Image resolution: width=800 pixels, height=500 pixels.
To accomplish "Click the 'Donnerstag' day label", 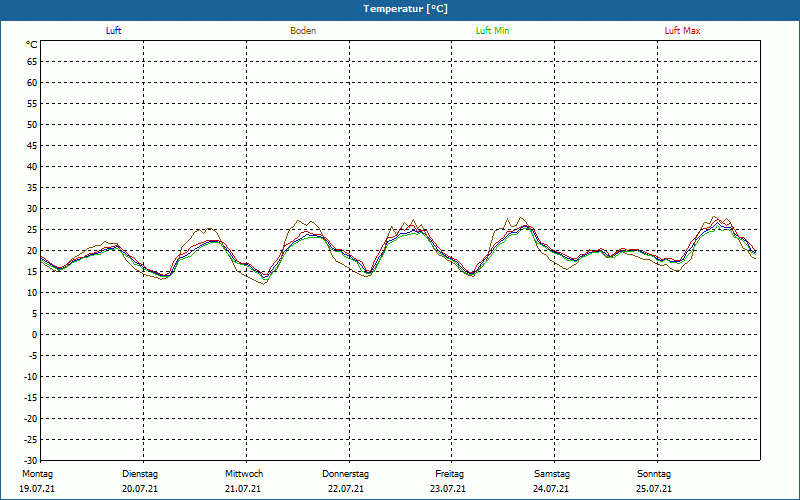I will [x=345, y=474].
